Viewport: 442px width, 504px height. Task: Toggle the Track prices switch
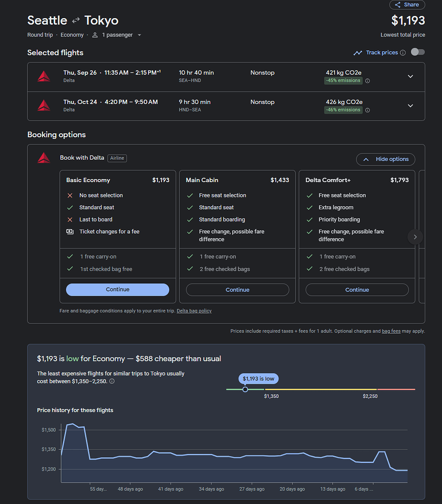(x=417, y=52)
